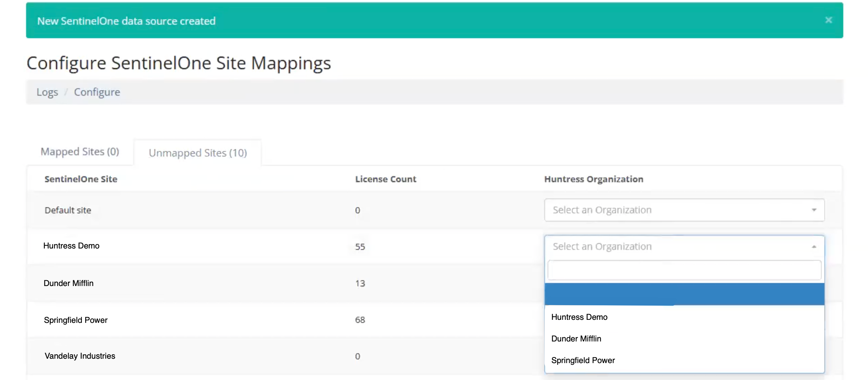Click the Huntress Demo site name cell
The image size is (868, 380).
coord(71,246)
